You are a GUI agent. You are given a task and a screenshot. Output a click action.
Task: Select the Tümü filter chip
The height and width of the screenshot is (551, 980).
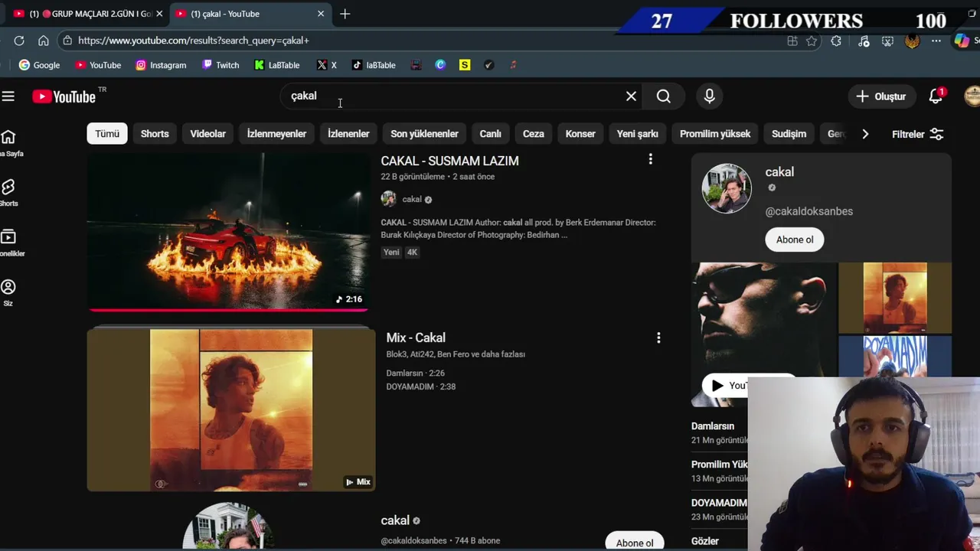[x=107, y=134]
